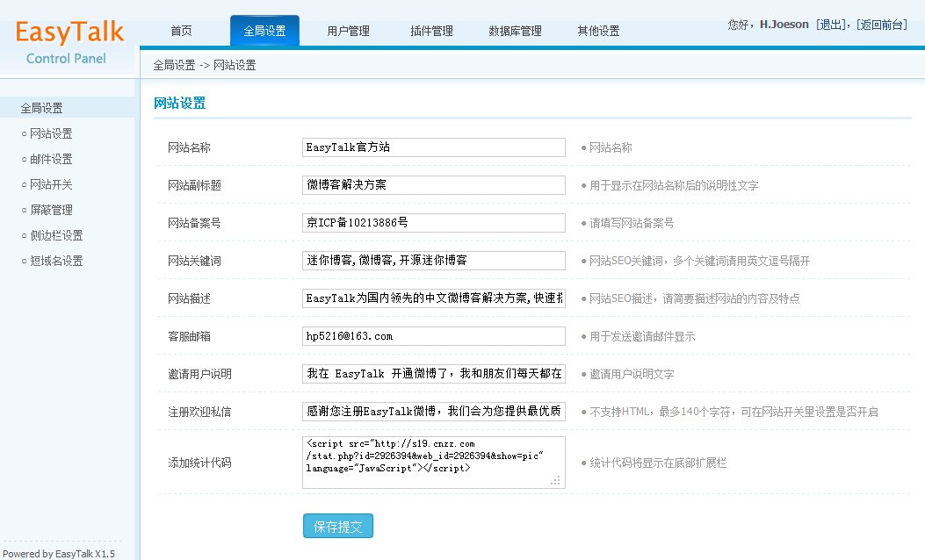The width and height of the screenshot is (925, 560).
Task: Go to the 数据库管理 tab
Action: [515, 31]
